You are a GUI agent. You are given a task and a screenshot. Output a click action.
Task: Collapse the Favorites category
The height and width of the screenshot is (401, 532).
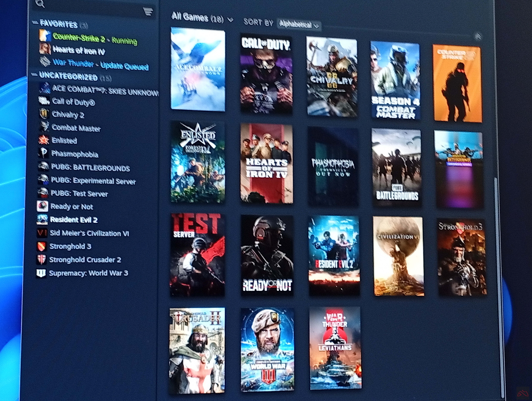point(35,23)
